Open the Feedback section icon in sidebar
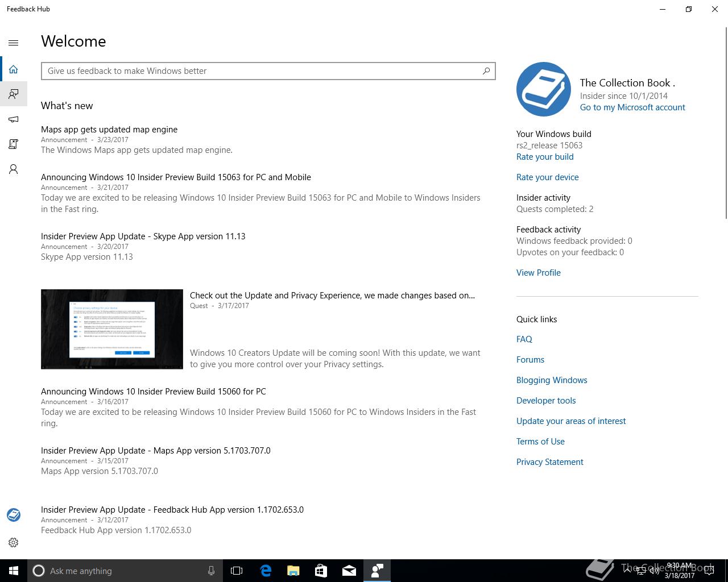 click(14, 94)
